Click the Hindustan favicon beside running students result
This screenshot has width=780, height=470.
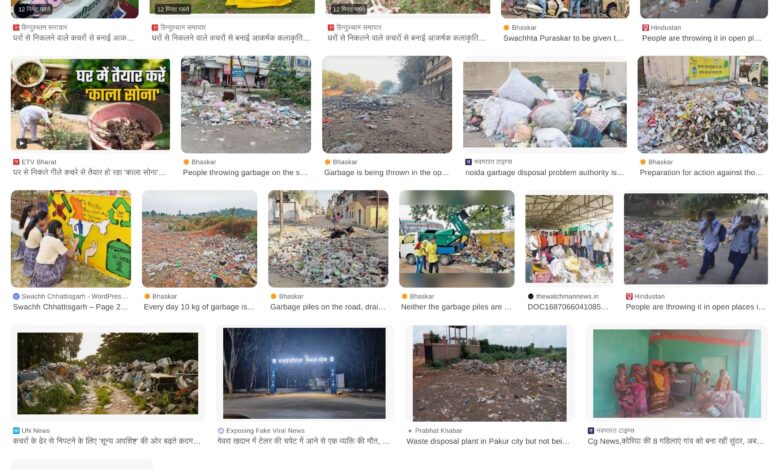point(629,296)
